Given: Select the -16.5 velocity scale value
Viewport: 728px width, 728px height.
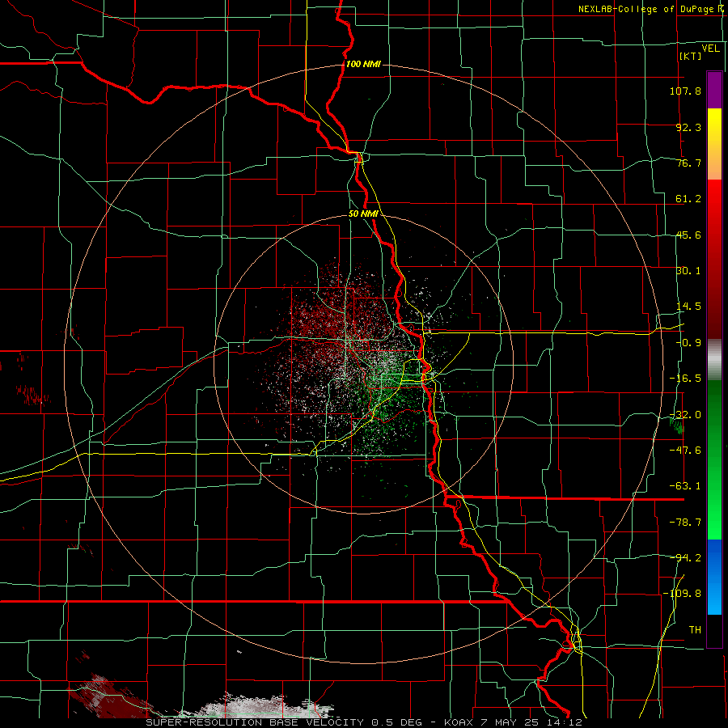Looking at the screenshot, I should point(685,379).
